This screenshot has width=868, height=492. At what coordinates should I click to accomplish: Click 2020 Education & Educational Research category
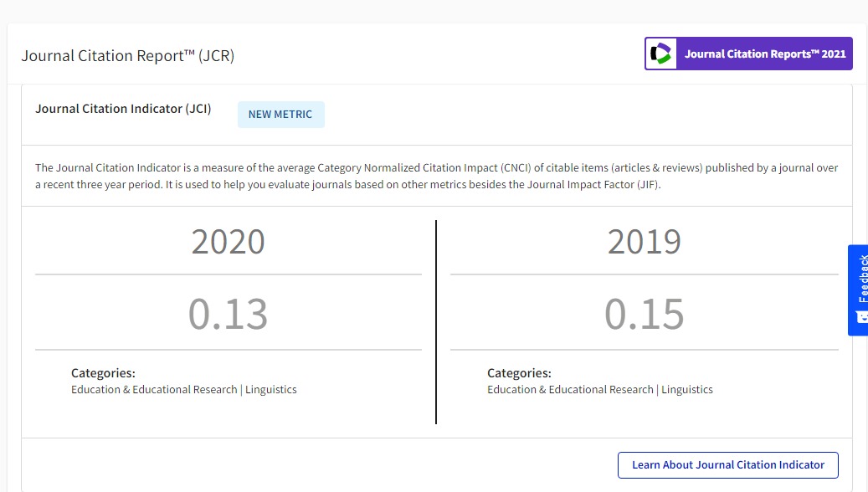pos(154,390)
